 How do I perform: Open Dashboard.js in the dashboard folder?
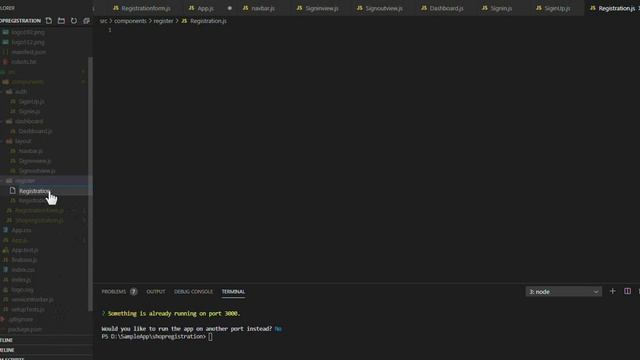coord(35,131)
